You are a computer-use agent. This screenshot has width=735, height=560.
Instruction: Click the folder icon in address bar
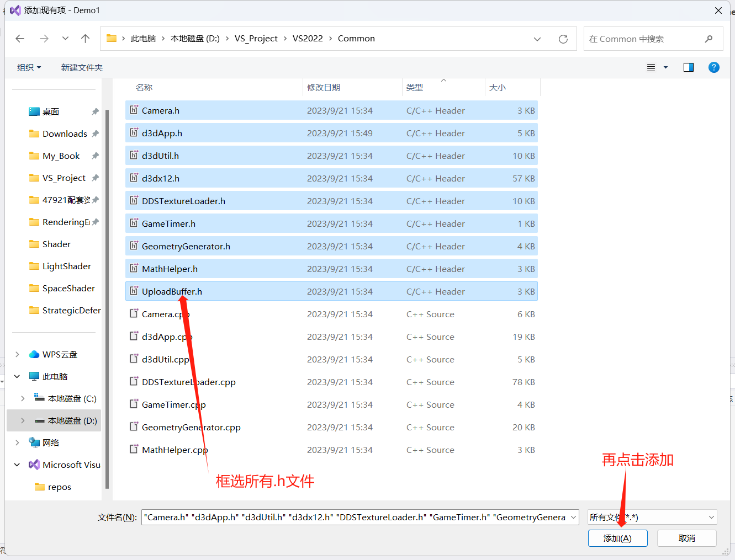112,38
